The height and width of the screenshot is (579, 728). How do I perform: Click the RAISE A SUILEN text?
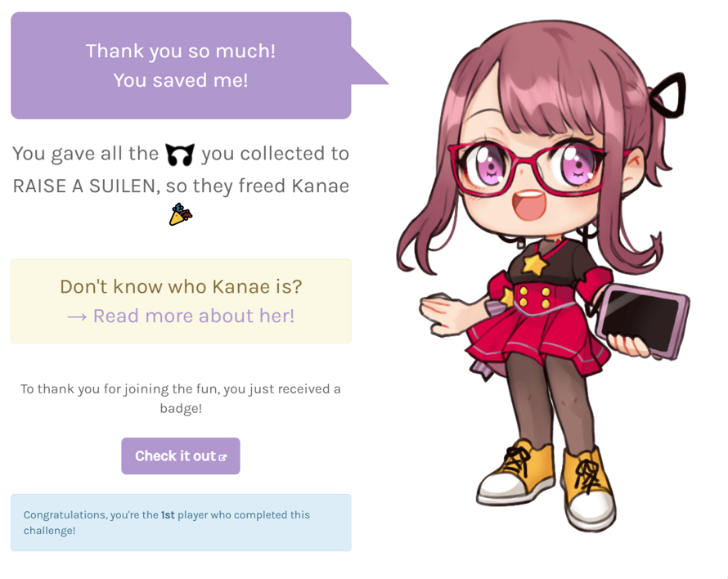point(87,186)
